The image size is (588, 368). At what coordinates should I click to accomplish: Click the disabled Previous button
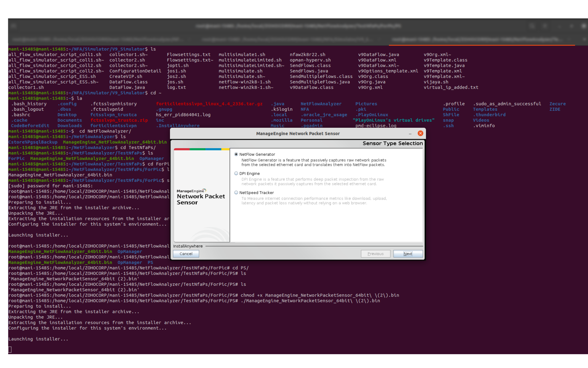(375, 254)
